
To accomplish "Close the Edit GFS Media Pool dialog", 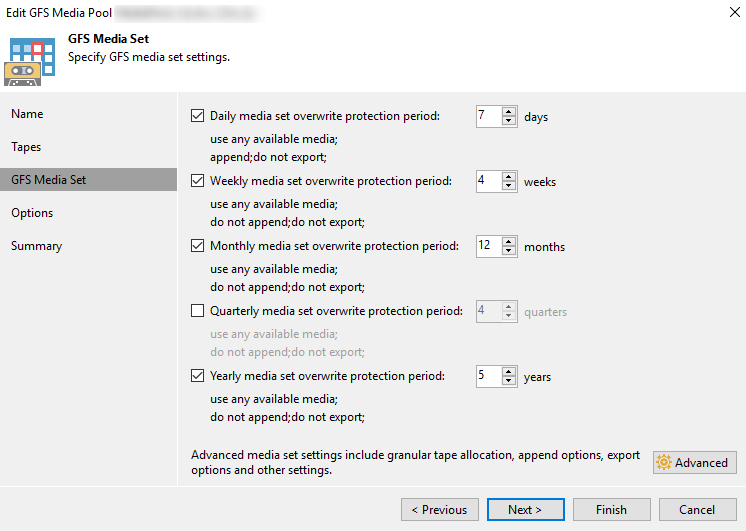I will 722,13.
